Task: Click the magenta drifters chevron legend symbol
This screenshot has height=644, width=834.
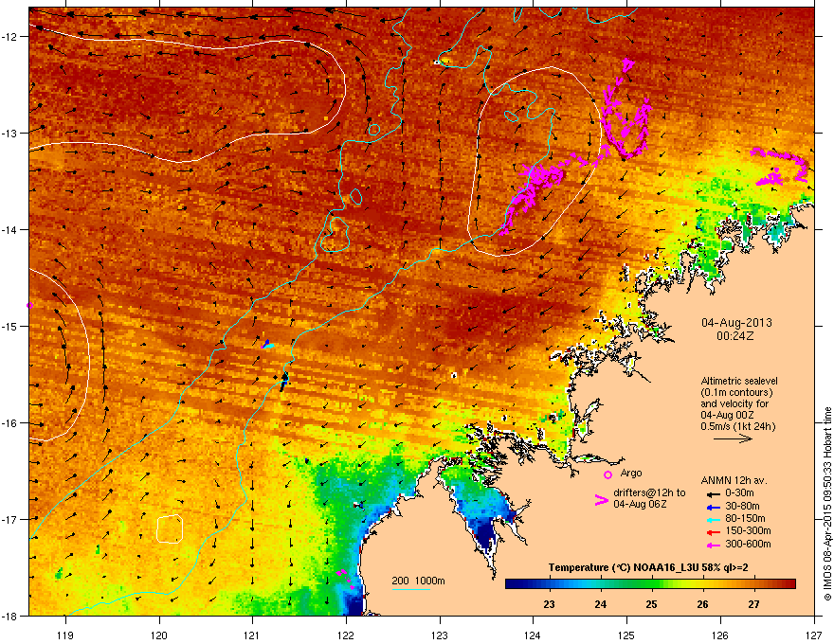Action: pyautogui.click(x=601, y=500)
